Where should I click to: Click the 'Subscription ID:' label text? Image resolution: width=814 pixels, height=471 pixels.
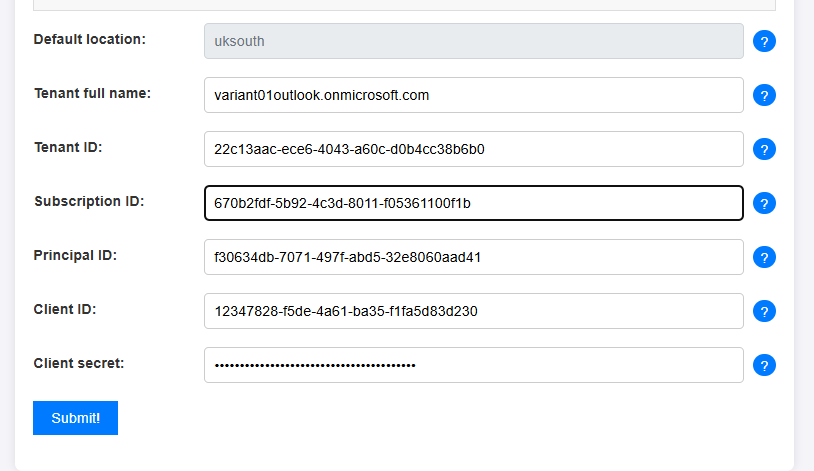point(89,201)
